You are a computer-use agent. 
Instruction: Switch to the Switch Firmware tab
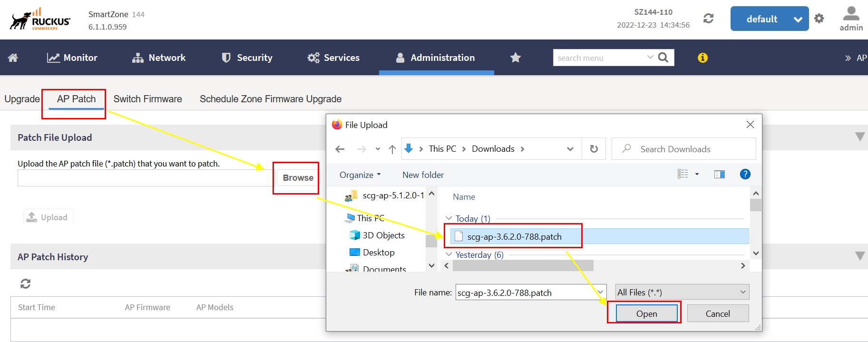click(147, 99)
